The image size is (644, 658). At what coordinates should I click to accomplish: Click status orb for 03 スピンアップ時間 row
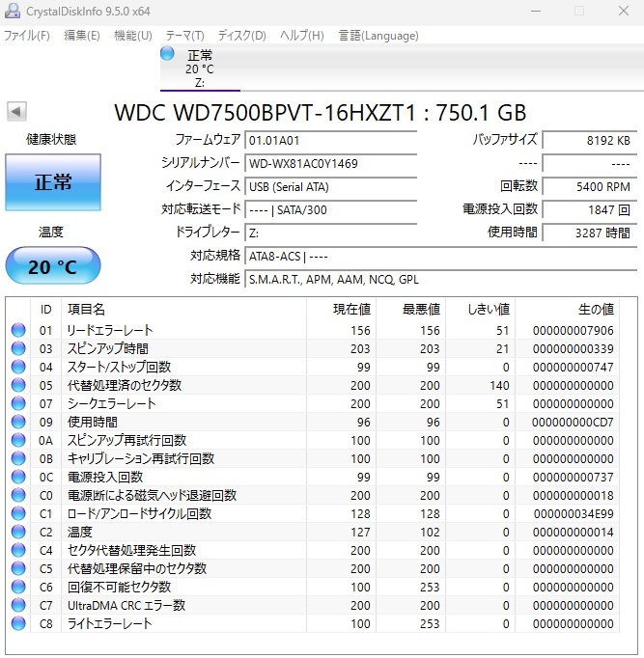[18, 348]
